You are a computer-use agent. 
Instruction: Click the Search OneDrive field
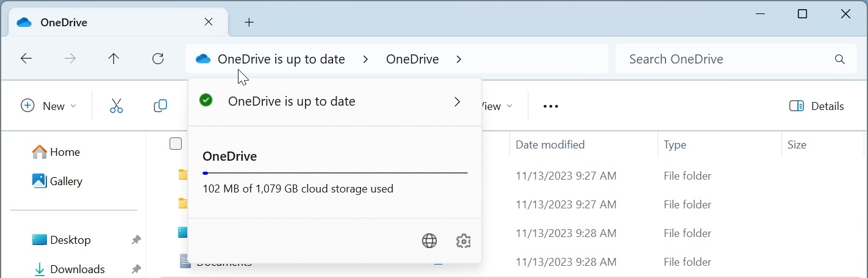726,59
